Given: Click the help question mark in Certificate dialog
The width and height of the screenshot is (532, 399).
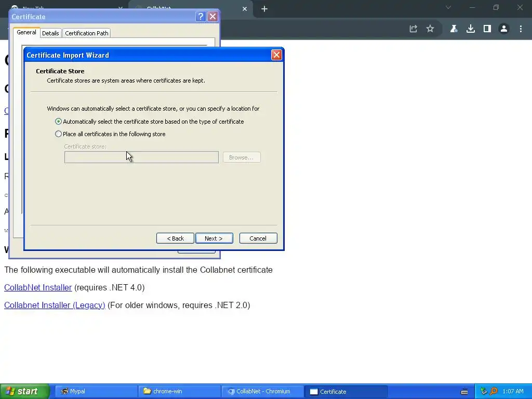Looking at the screenshot, I should click(201, 17).
